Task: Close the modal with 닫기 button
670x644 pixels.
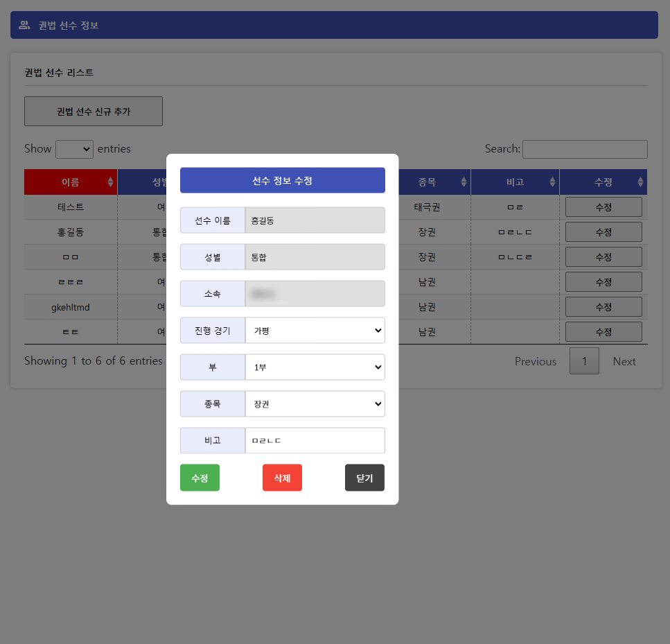Action: click(364, 478)
